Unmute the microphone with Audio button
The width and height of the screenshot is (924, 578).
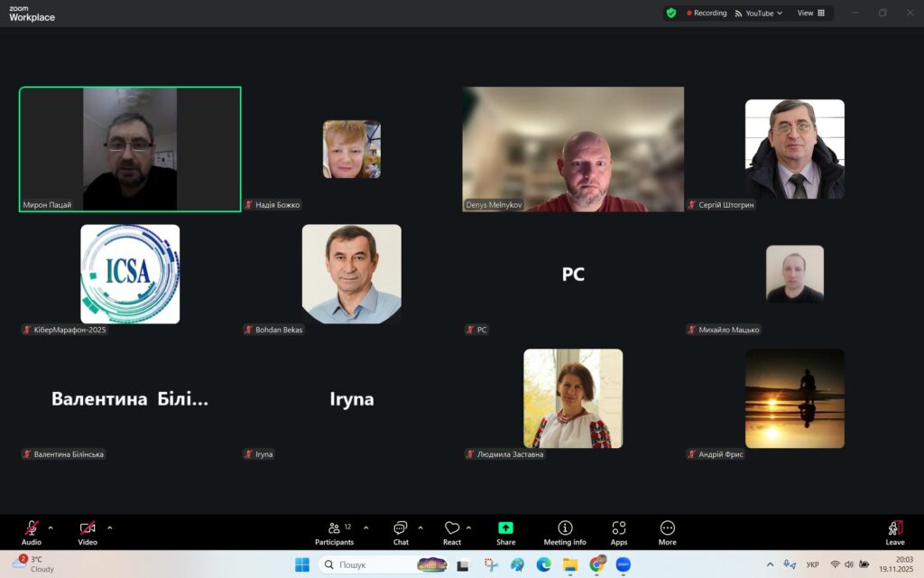(x=32, y=532)
